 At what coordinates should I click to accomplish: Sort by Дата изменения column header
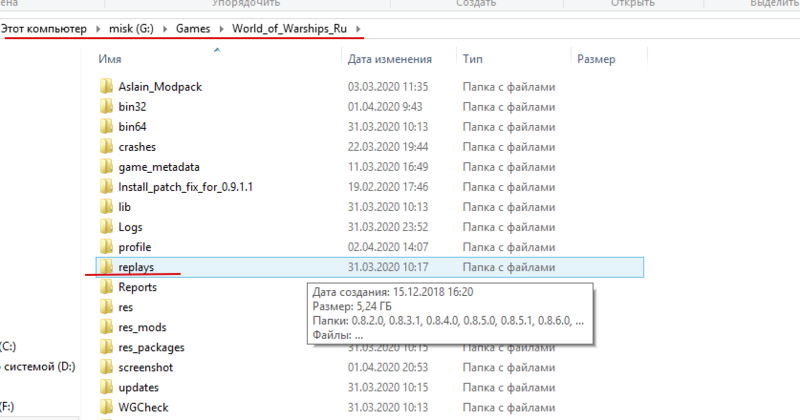tap(390, 59)
